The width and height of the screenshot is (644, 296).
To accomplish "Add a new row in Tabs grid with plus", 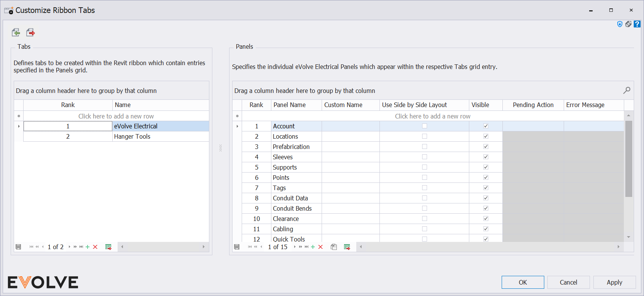I will coord(88,247).
